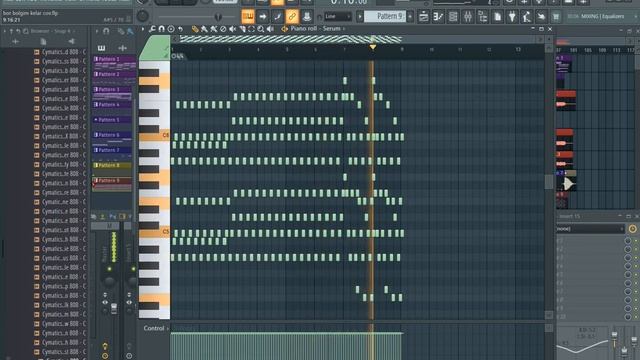Click piano keys icon above Pattern 1

point(101,48)
